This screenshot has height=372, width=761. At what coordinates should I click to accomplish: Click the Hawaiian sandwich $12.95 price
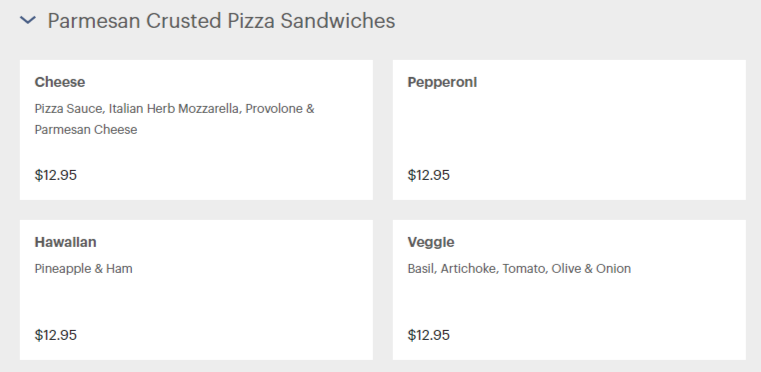56,335
